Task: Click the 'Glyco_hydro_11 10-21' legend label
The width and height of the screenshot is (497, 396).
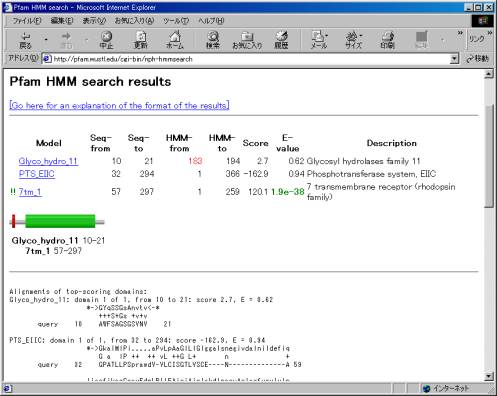Action: [58, 241]
